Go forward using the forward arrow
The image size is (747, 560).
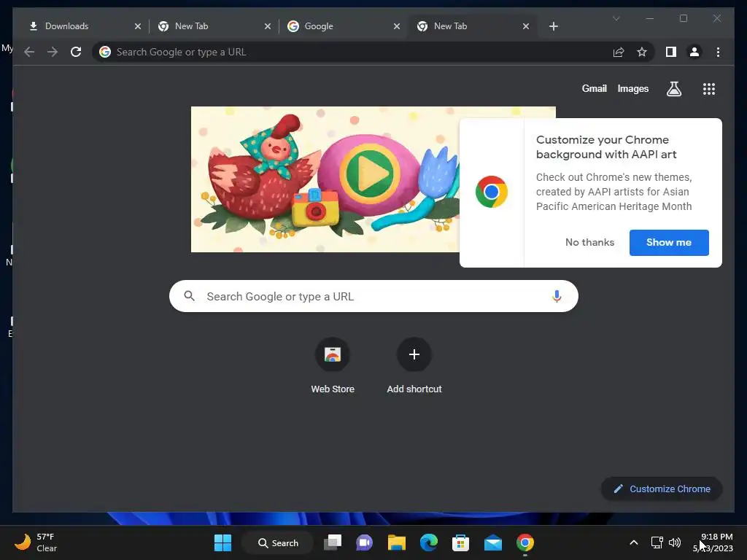(x=53, y=52)
